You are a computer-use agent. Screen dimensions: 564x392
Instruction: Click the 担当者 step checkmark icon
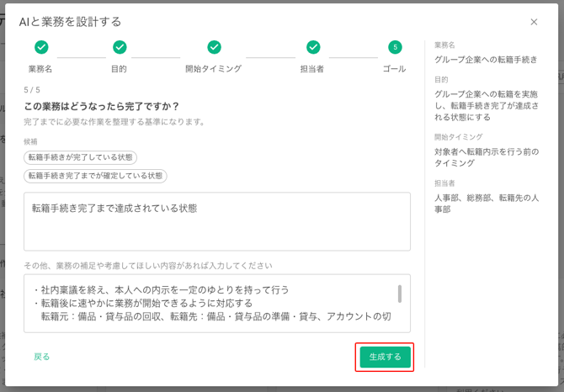coord(313,47)
